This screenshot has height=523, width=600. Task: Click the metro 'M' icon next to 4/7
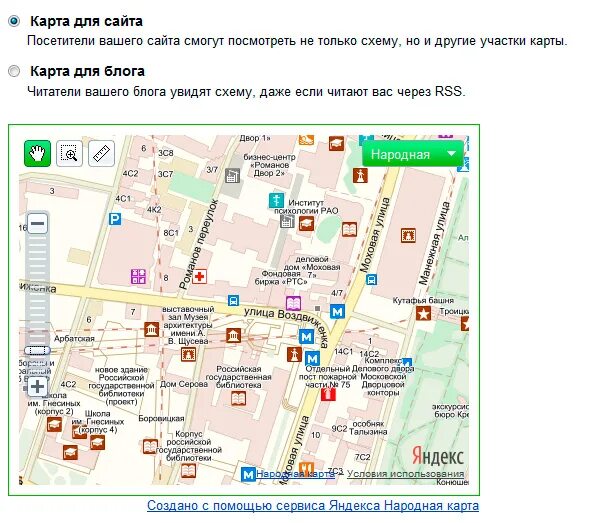[338, 311]
